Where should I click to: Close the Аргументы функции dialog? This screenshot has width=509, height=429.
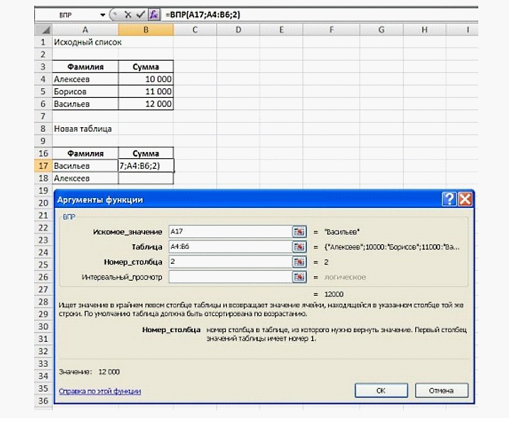[465, 199]
